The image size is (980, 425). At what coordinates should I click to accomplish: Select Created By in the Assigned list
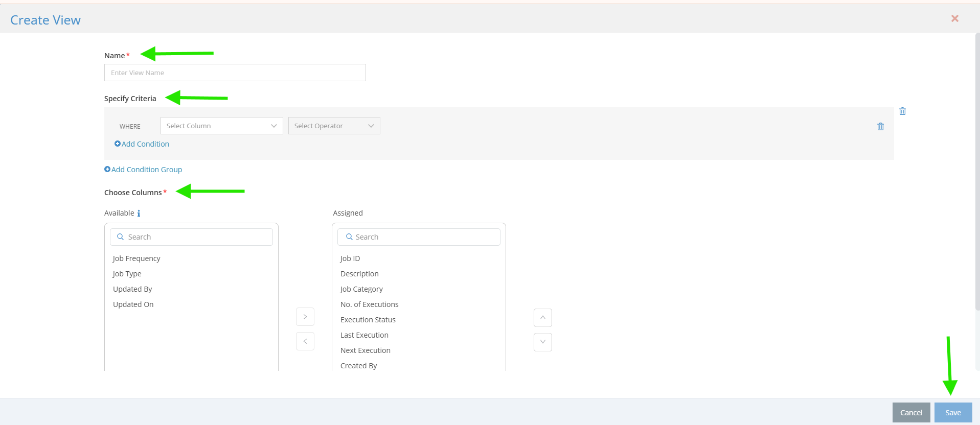click(359, 365)
